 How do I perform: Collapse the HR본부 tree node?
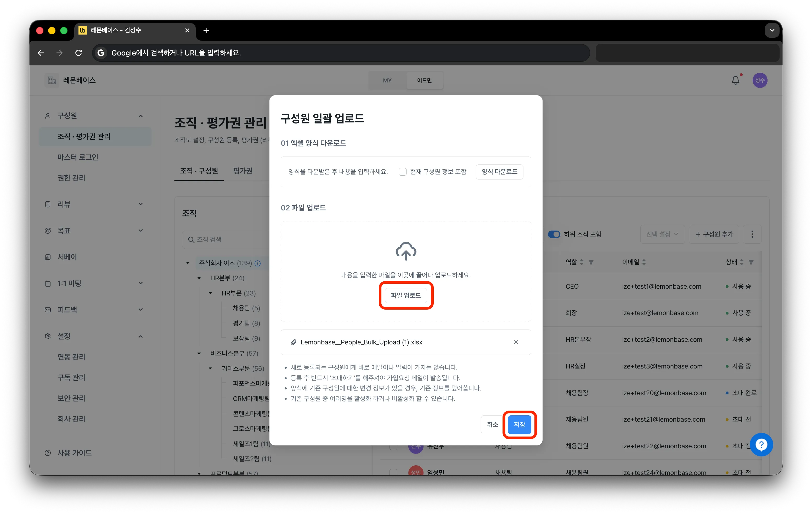199,278
